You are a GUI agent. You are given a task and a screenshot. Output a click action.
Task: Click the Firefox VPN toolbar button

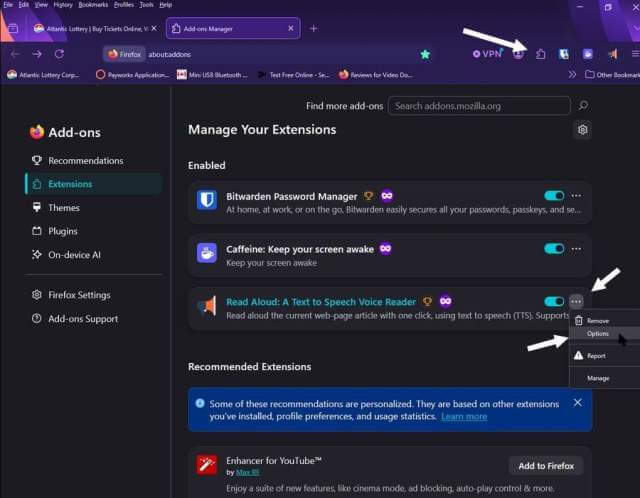tap(487, 54)
